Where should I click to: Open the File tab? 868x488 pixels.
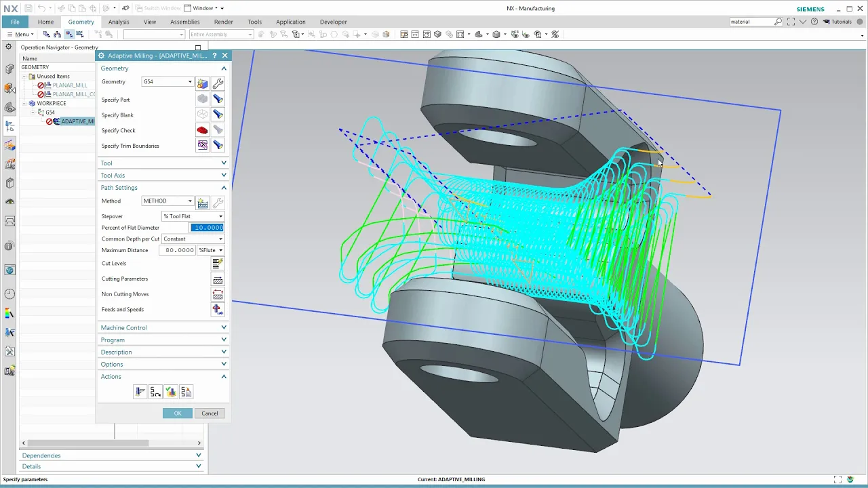pyautogui.click(x=15, y=22)
